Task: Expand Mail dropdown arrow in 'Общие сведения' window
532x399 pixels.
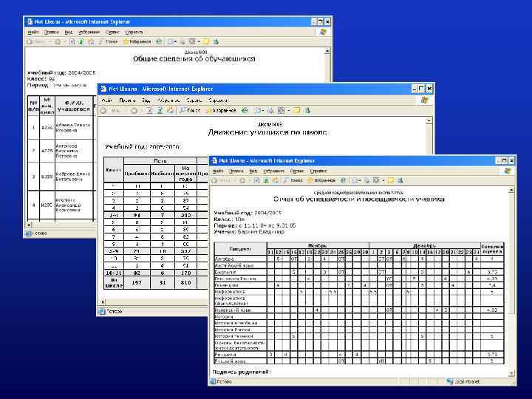Action: point(175,41)
